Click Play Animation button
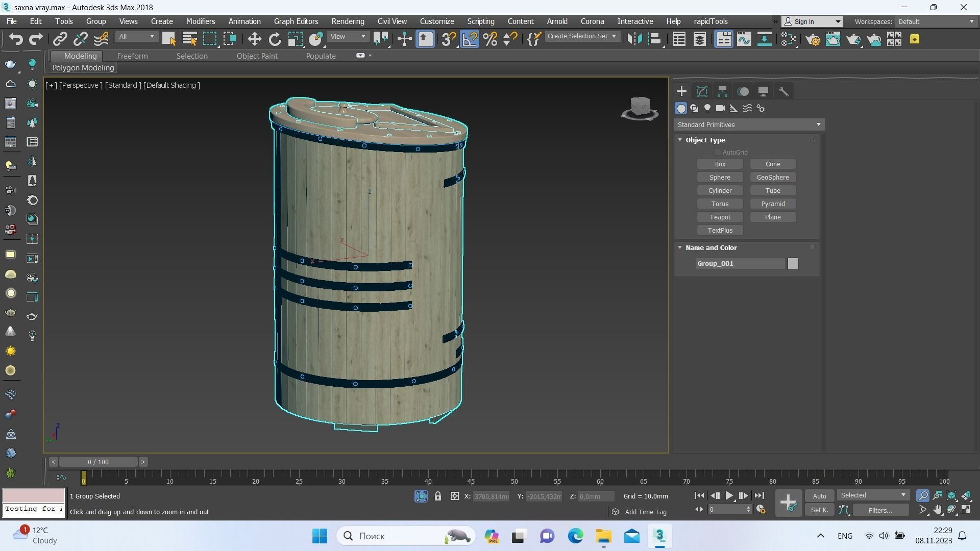Image resolution: width=980 pixels, height=551 pixels. click(x=729, y=495)
